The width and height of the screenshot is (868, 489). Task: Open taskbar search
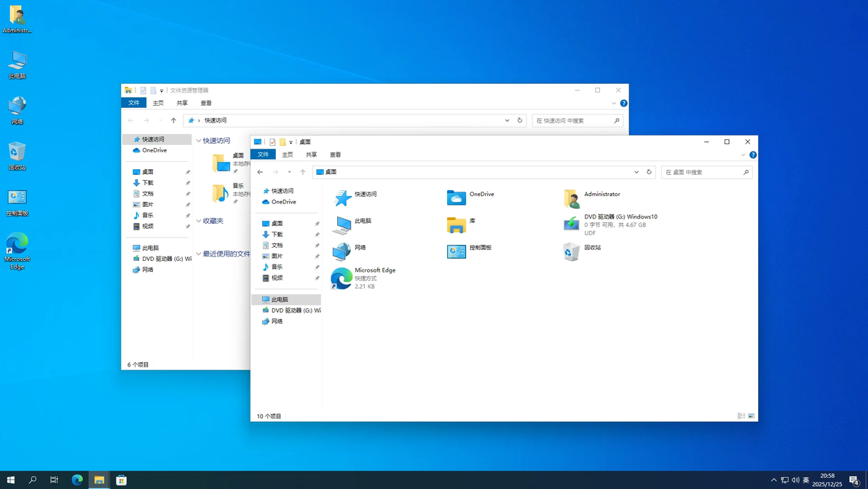(x=33, y=480)
